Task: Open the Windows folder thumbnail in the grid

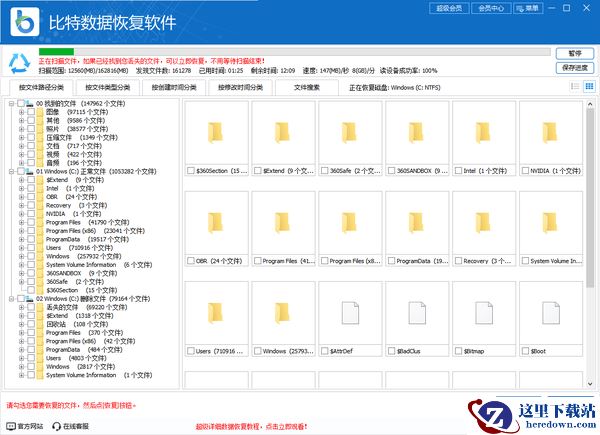Action: pyautogui.click(x=282, y=313)
